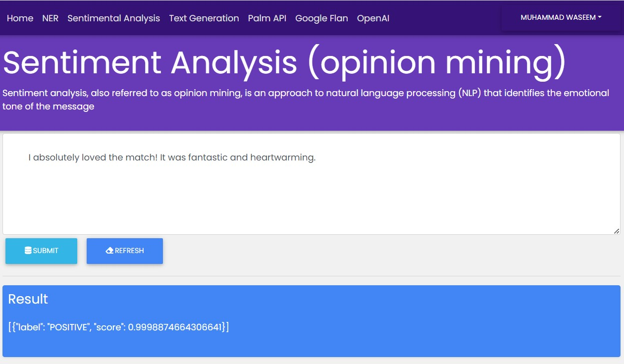Click the cloud icon on the Refresh button
624x364 pixels.
[x=109, y=251]
